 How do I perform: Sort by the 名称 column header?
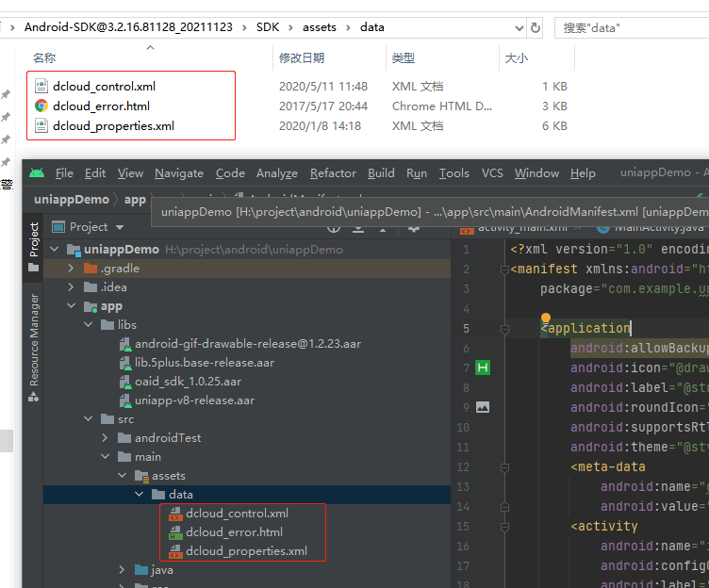click(x=44, y=57)
